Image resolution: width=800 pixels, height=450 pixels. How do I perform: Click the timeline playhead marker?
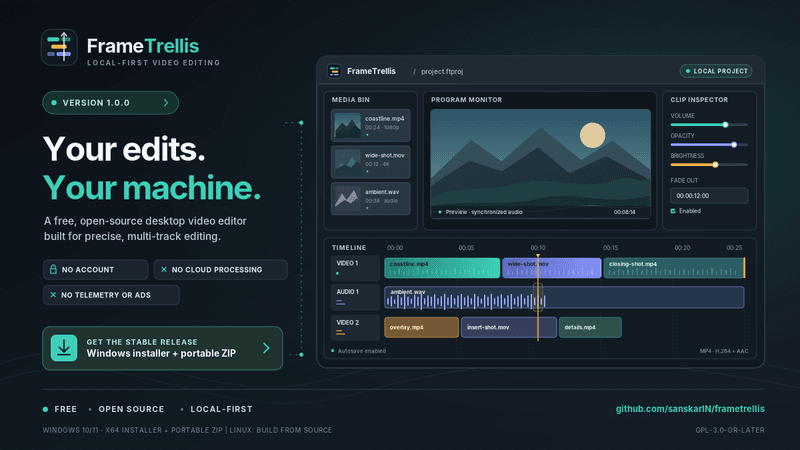point(538,256)
